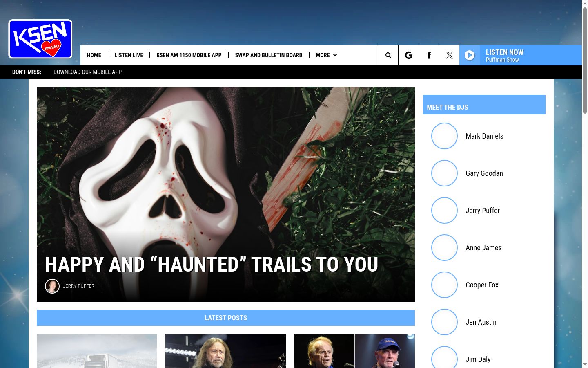Screen dimensions: 588x368
Task: Click the Listen Now Puffman Show text
Action: tap(505, 56)
